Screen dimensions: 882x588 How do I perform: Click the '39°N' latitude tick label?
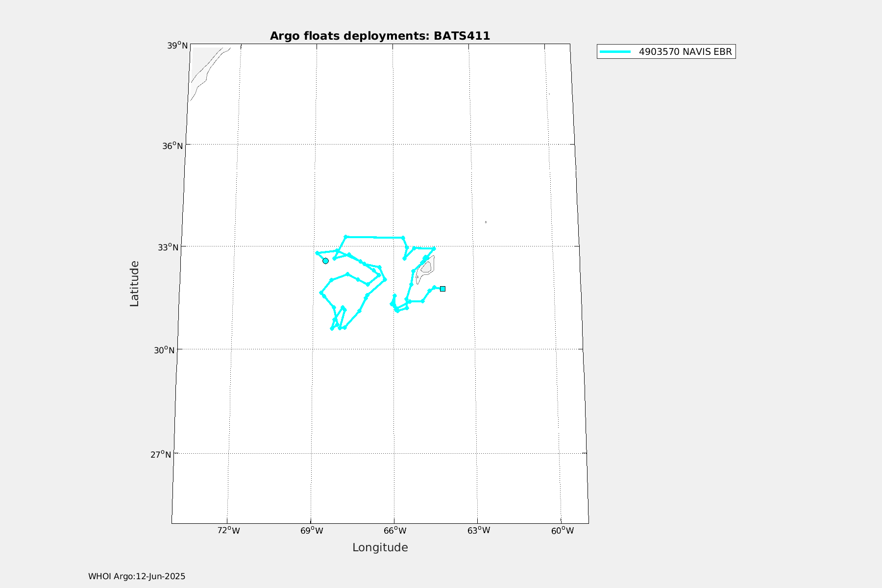(177, 46)
